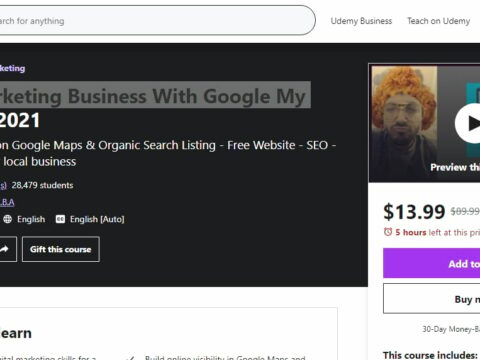Click the purple Add to cart button
Viewport: 480px width, 360px height.
[432, 263]
